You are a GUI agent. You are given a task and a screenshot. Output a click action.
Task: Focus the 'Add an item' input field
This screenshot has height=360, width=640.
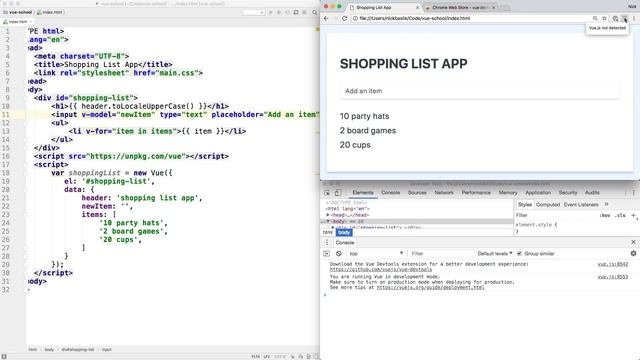pos(480,91)
